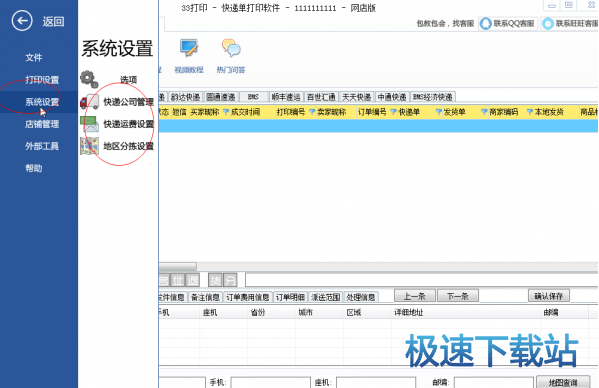Click 联系QQ客服 button

(x=508, y=24)
